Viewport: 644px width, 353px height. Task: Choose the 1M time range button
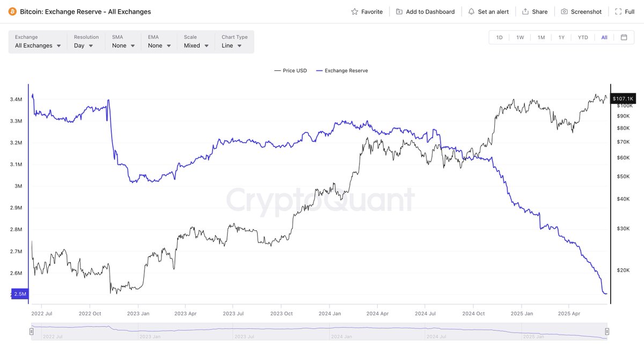pos(541,37)
